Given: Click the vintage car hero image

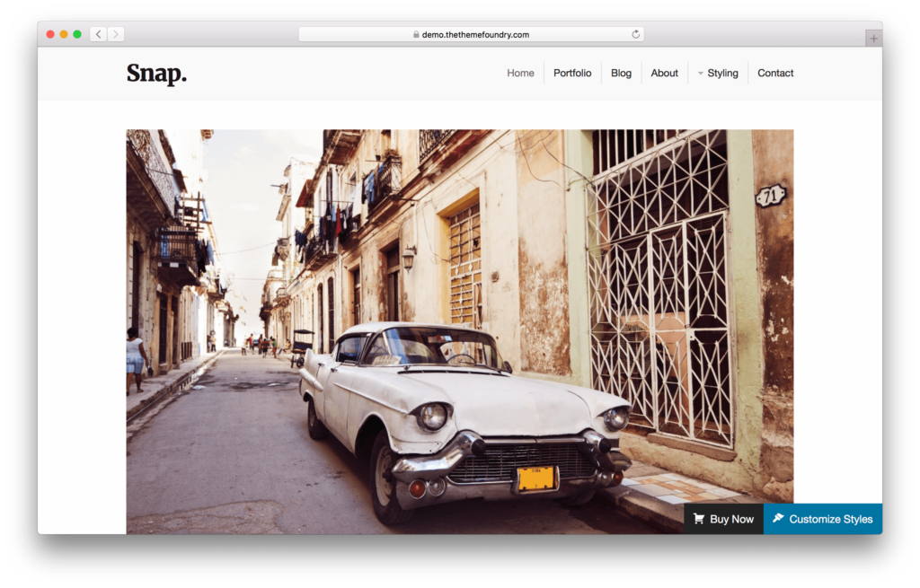Looking at the screenshot, I should coord(459,331).
